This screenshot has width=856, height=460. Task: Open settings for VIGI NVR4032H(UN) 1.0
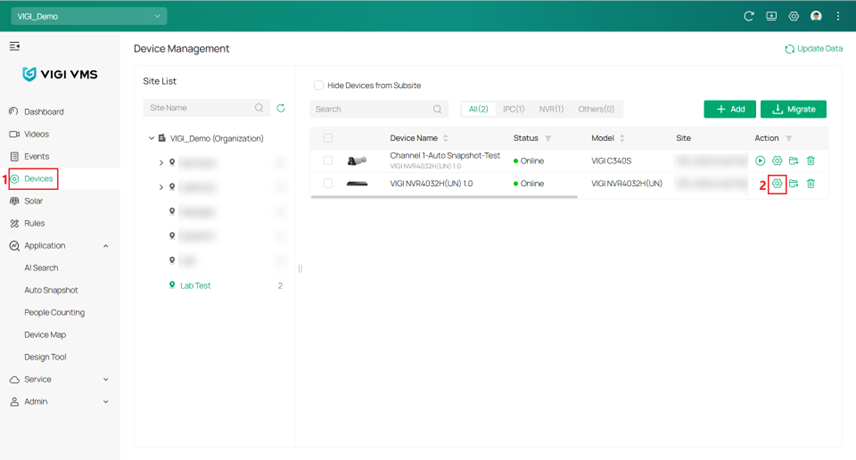click(x=777, y=183)
